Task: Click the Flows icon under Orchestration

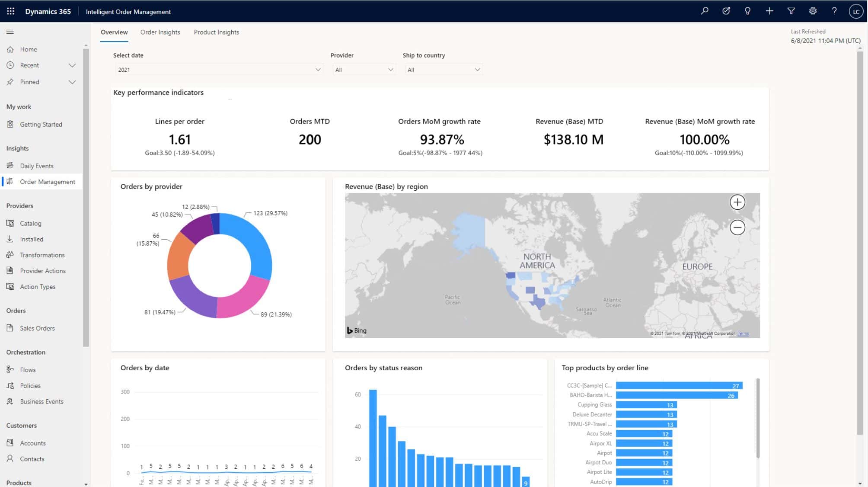Action: 10,369
